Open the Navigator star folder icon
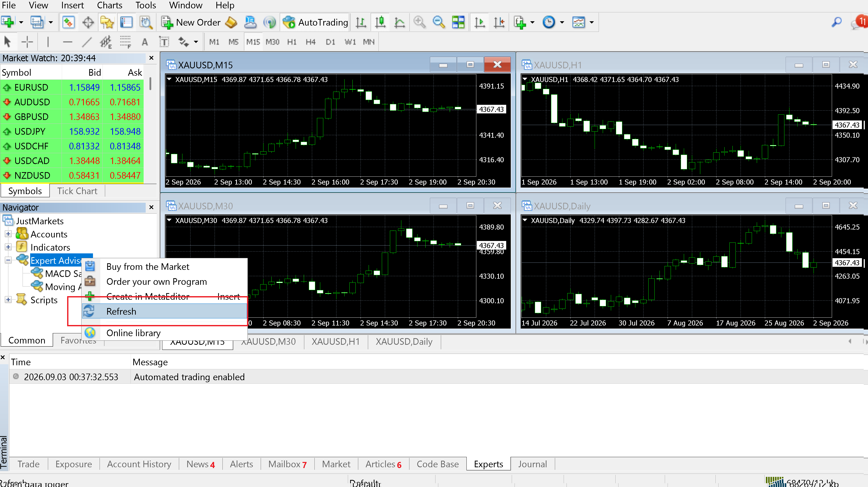The image size is (868, 487). [107, 22]
